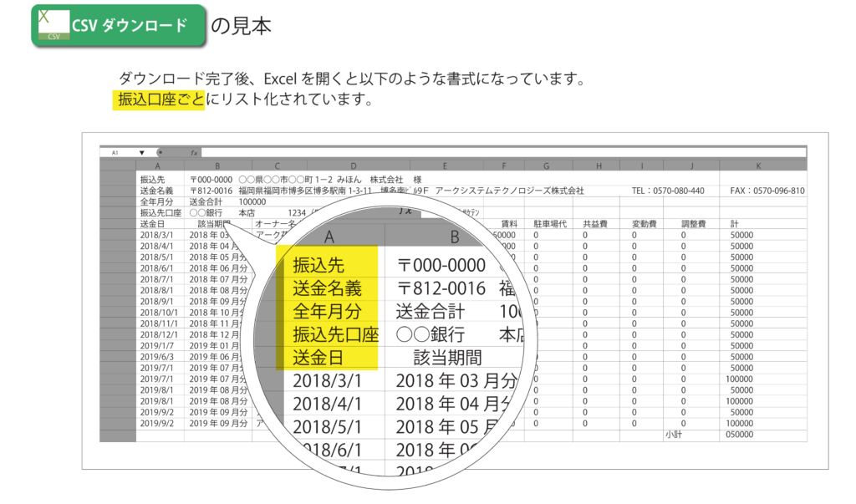Click the "調整費" column label
The height and width of the screenshot is (504, 856).
[693, 224]
